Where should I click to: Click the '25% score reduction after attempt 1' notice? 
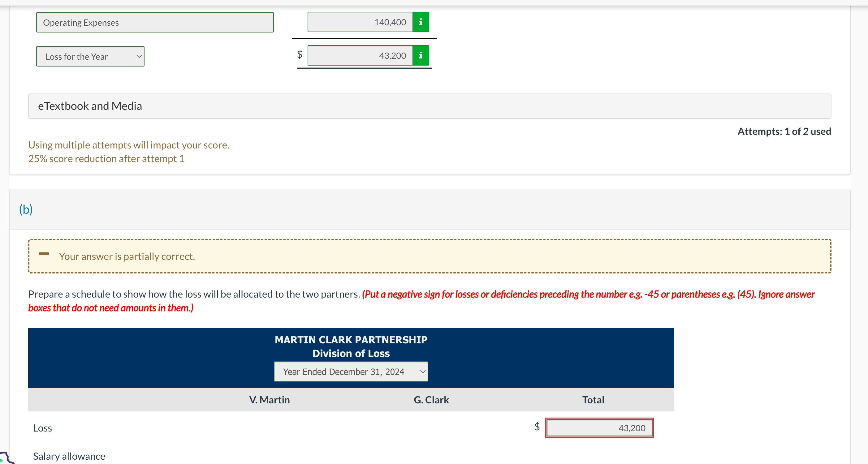pyautogui.click(x=106, y=159)
